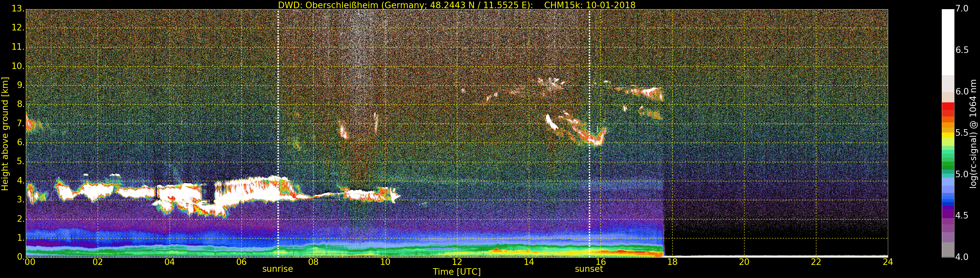Image resolution: width=980 pixels, height=278 pixels.
Task: Click height axis tick '11.'
Action: [18, 46]
